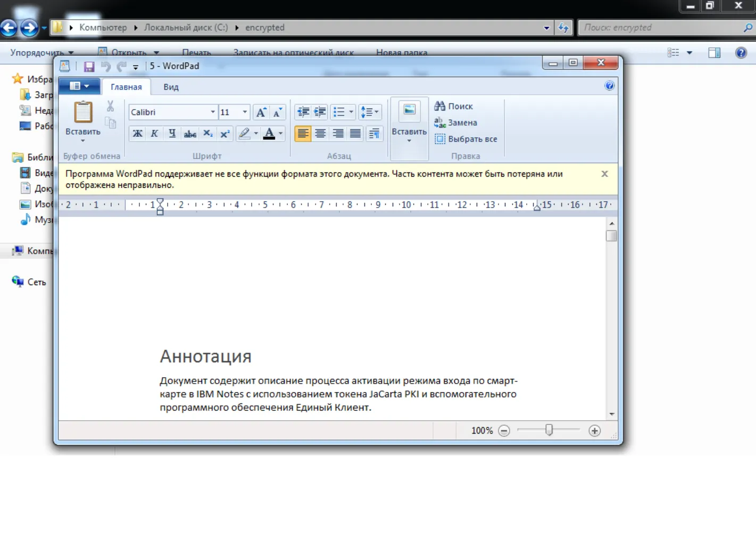Image resolution: width=756 pixels, height=557 pixels.
Task: Save the document from the quick access toolbar
Action: 89,66
